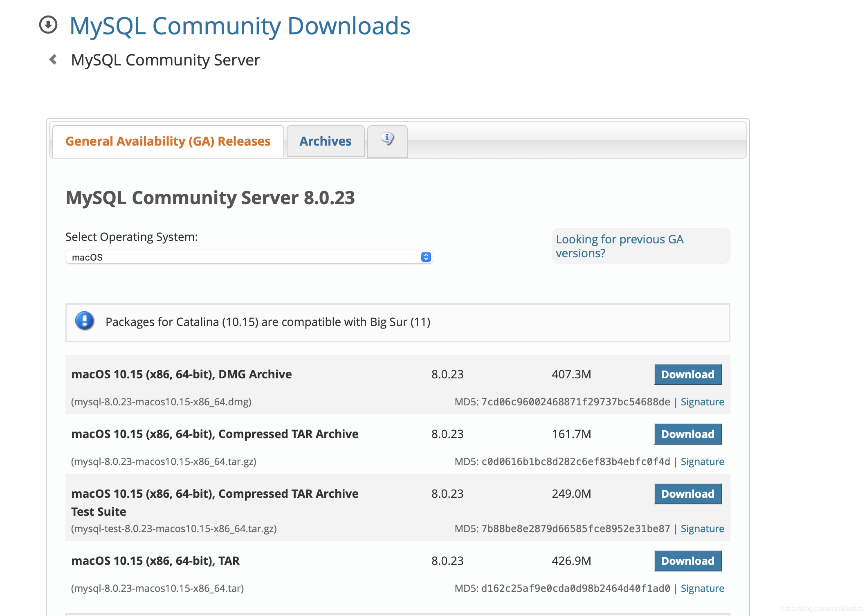Download the macOS DMG Archive package
The image size is (867, 616).
(688, 374)
